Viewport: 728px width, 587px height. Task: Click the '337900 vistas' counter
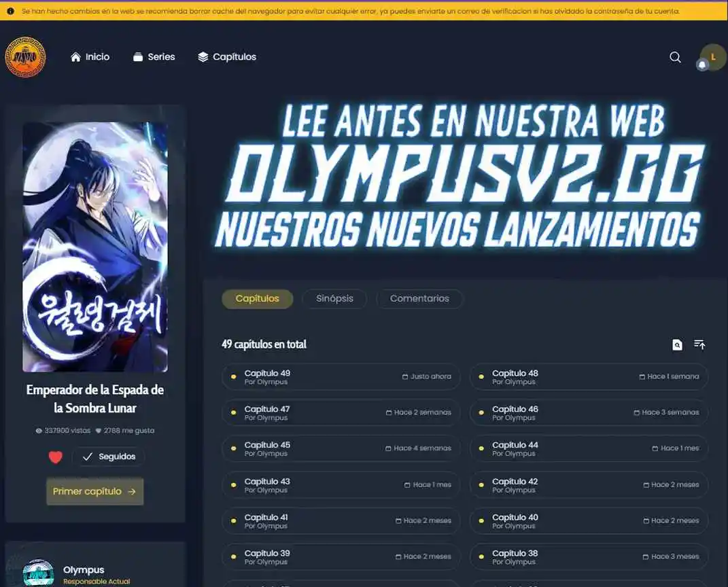coord(63,431)
